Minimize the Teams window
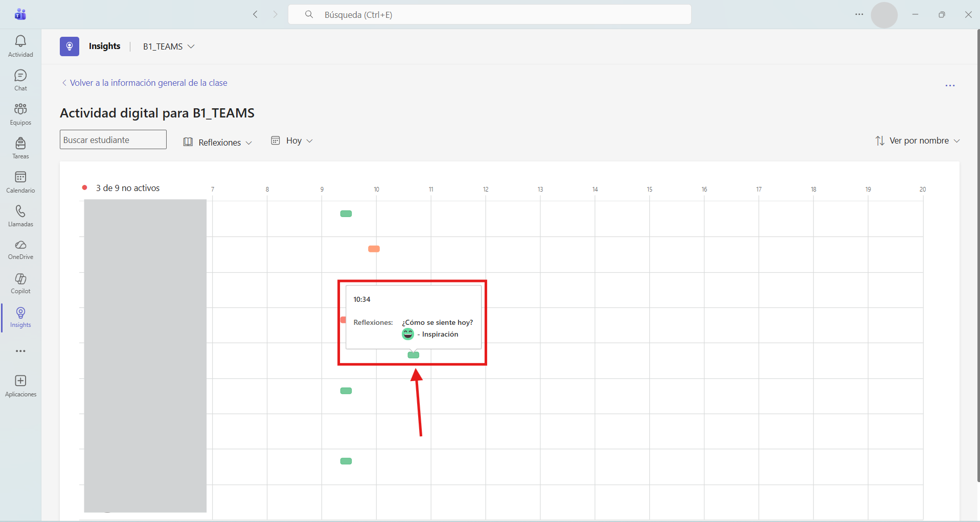This screenshot has width=980, height=522. 916,14
